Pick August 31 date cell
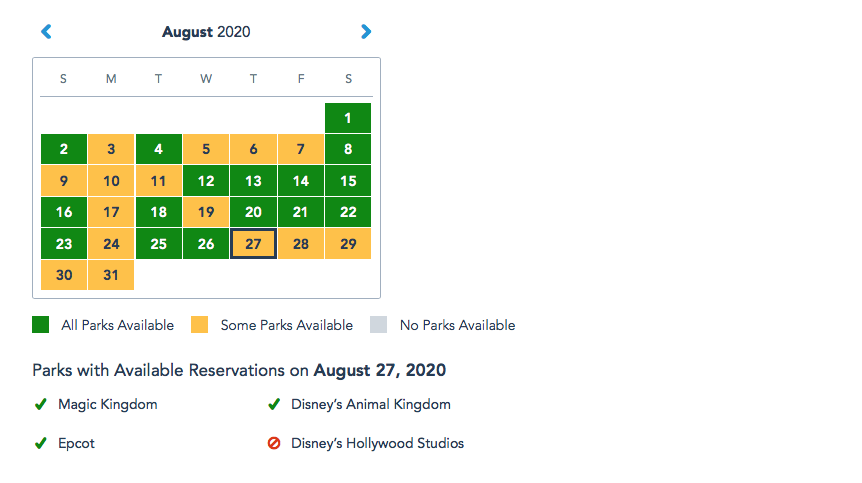862x483 pixels. [111, 275]
